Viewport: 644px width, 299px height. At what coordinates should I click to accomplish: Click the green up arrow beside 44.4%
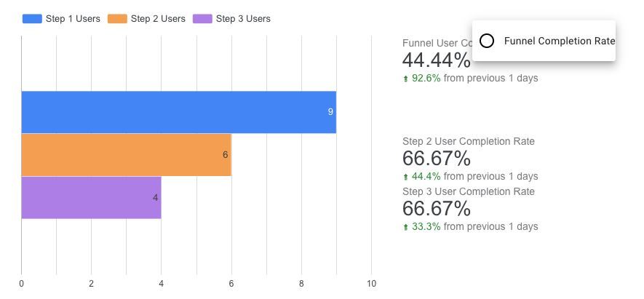click(x=405, y=177)
